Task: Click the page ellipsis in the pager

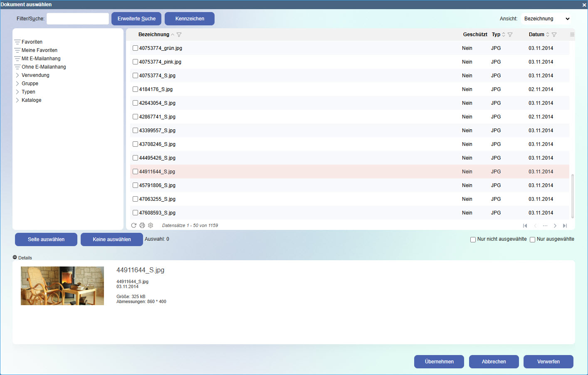Action: coord(545,226)
